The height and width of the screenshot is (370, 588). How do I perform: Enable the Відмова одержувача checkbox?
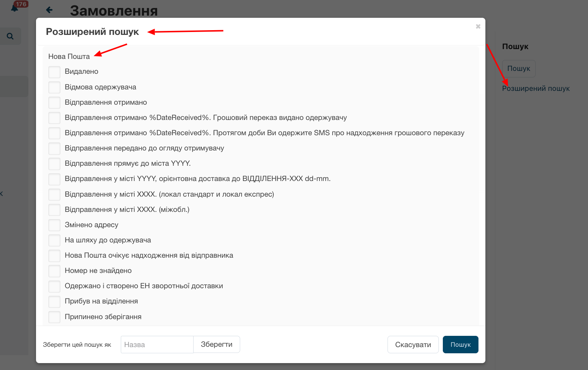pyautogui.click(x=55, y=87)
